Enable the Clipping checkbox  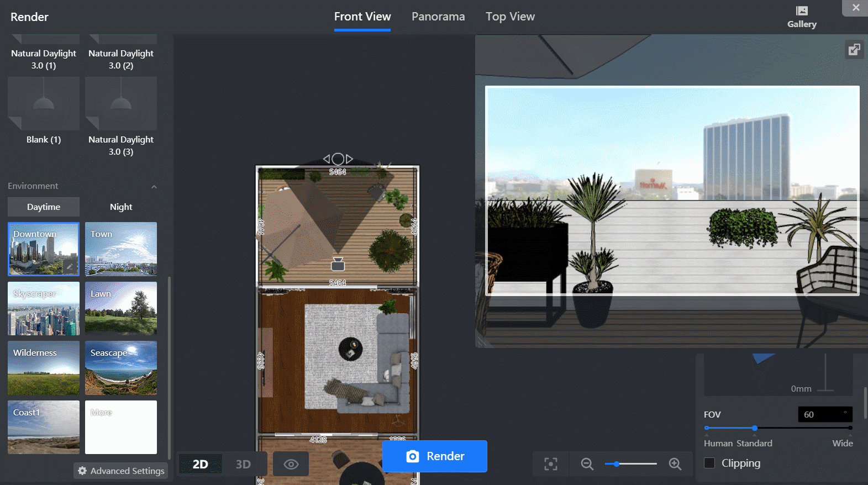(x=709, y=463)
